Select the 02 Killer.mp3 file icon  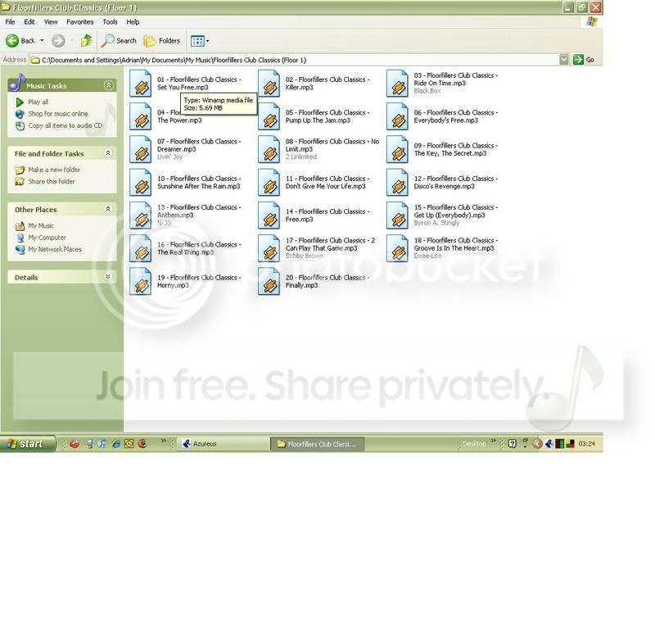point(269,84)
